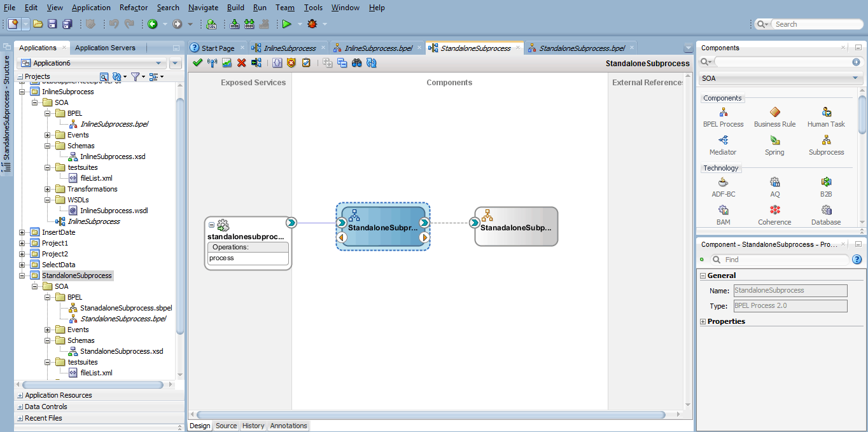Open StanadaloneSubprocess.sbpel in project tree
The height and width of the screenshot is (432, 868).
click(126, 308)
